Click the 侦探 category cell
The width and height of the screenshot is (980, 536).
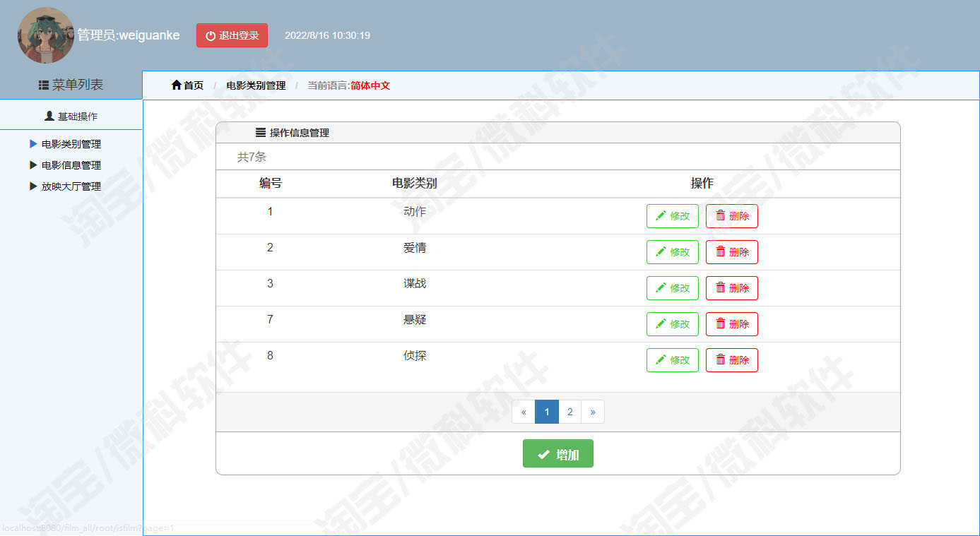coord(415,356)
